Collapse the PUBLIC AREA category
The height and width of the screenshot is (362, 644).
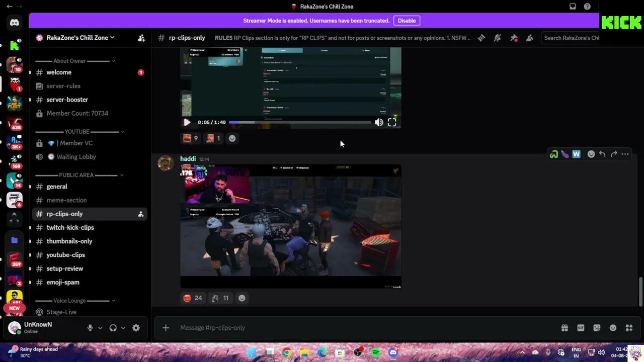tap(79, 175)
